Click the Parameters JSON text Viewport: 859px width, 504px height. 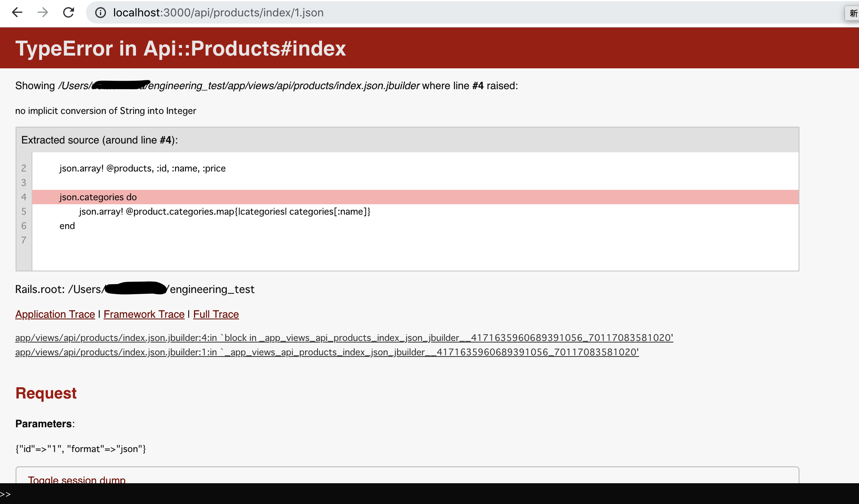pyautogui.click(x=80, y=449)
